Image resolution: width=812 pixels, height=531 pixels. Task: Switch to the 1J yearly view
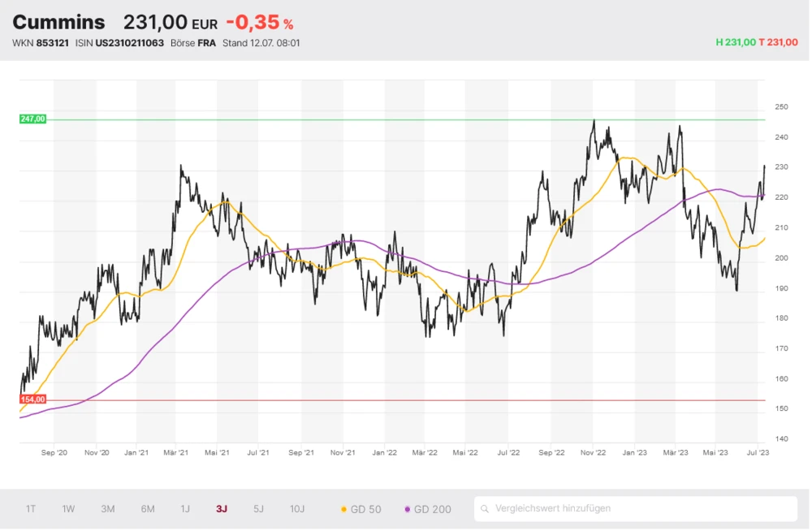pos(185,509)
